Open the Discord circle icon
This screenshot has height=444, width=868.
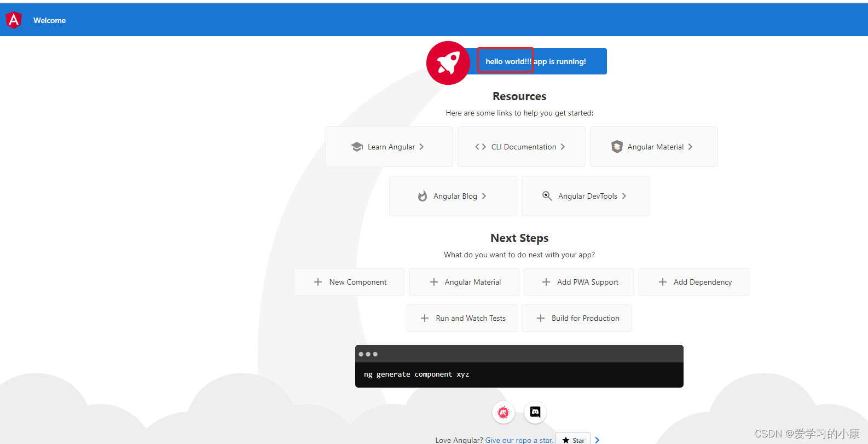pyautogui.click(x=535, y=412)
